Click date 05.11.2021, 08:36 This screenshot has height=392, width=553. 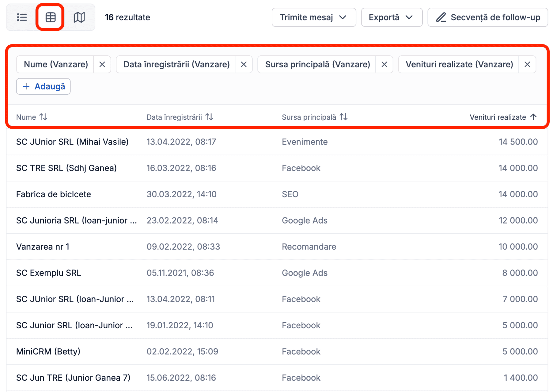[x=180, y=273]
